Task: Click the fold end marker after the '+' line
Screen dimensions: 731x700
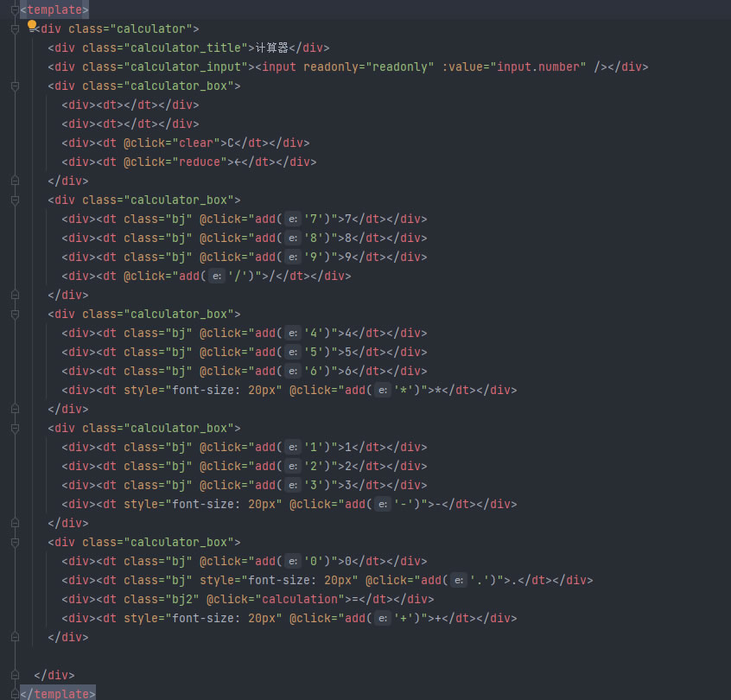Action: point(15,638)
